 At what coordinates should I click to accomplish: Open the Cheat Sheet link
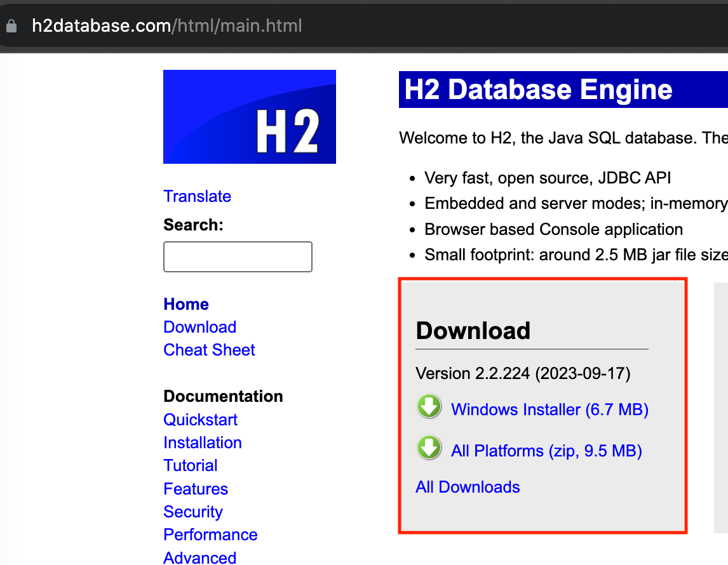pyautogui.click(x=209, y=350)
